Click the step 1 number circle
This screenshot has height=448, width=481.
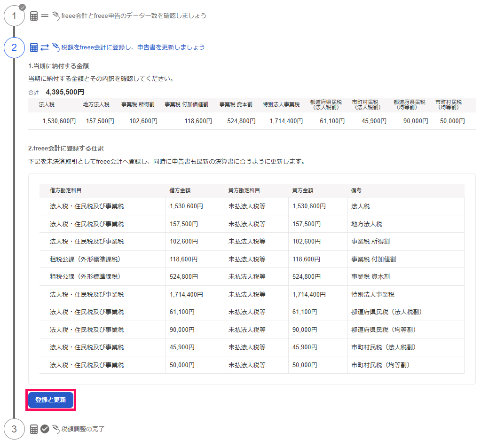pos(14,16)
